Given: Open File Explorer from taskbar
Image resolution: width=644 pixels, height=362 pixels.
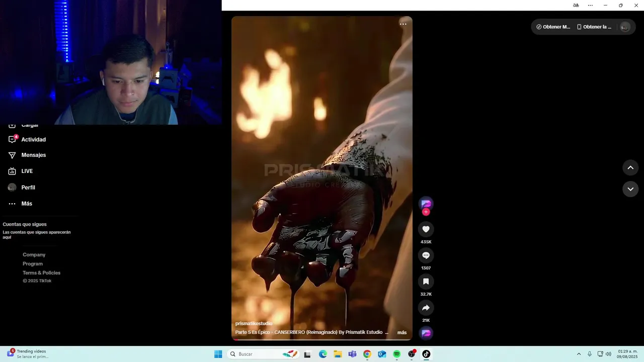Looking at the screenshot, I should click(x=338, y=354).
